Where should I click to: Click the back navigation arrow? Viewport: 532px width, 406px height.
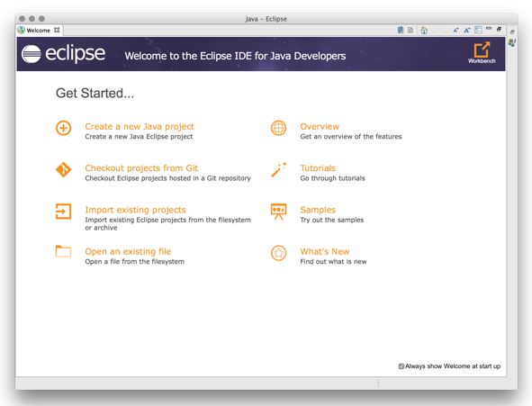[x=435, y=31]
